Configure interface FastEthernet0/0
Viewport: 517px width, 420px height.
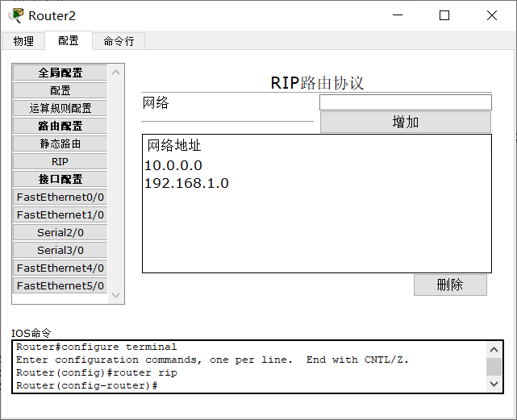(x=60, y=197)
